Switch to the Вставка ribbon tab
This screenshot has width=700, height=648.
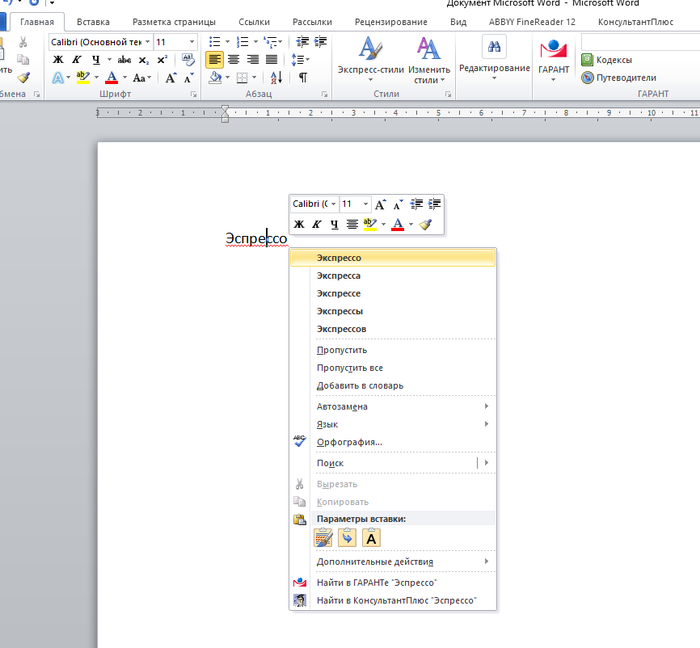pos(93,21)
